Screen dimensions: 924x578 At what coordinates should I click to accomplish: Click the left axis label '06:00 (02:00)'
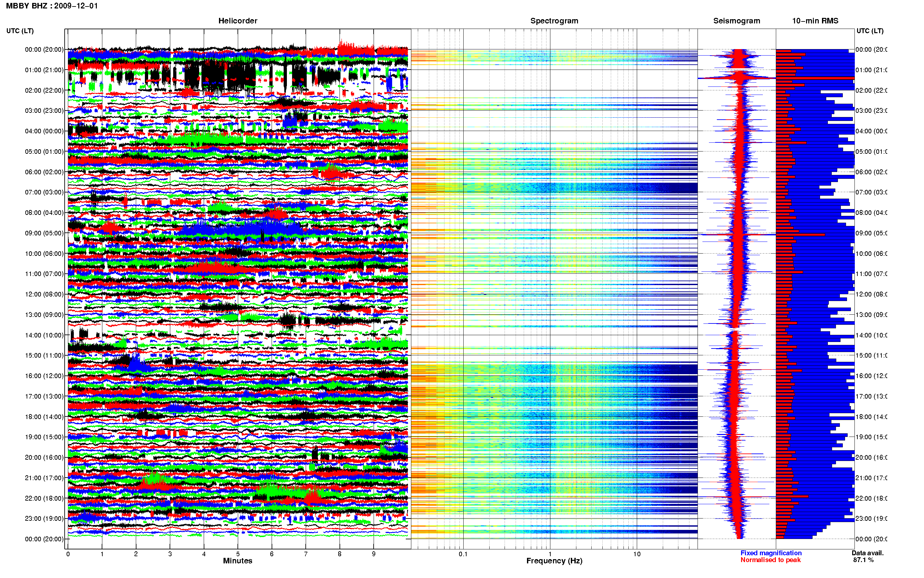tap(44, 172)
